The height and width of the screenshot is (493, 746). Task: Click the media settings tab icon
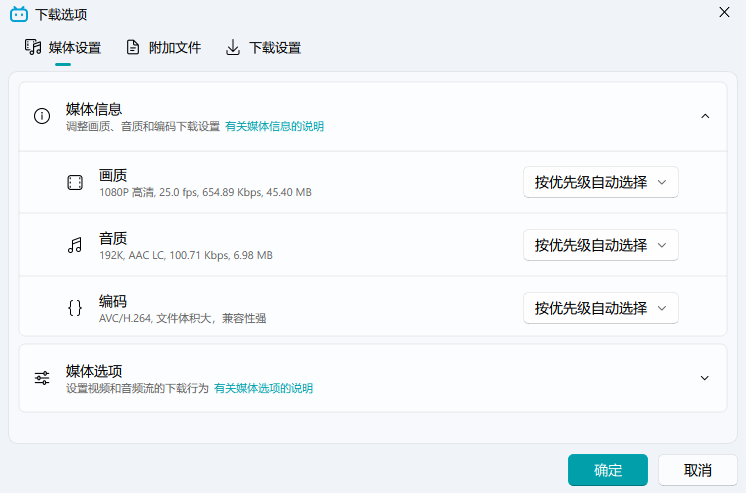33,47
